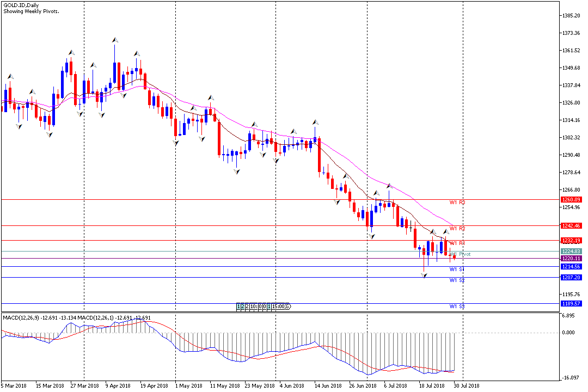Click the 4 Jun 2018 date label
Image resolution: width=588 pixels, height=392 pixels.
coord(292,386)
